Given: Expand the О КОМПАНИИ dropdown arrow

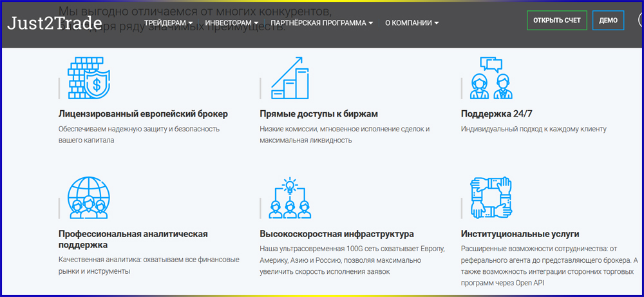Looking at the screenshot, I should click(437, 23).
